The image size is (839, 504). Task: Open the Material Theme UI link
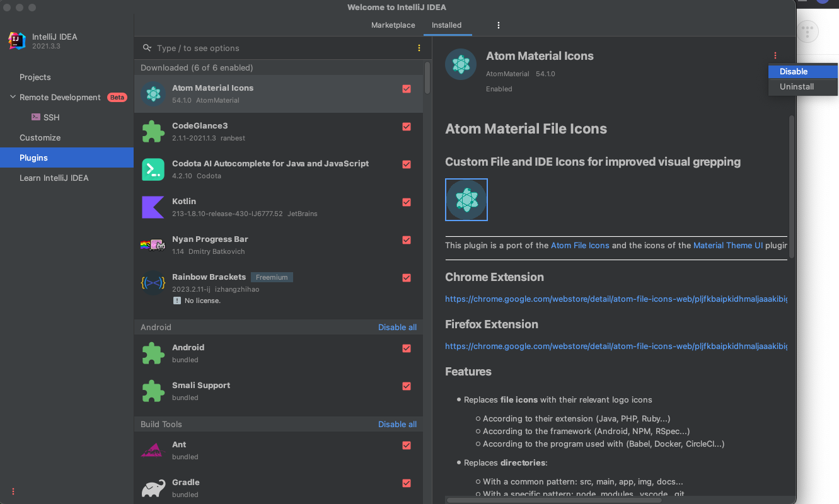click(728, 245)
